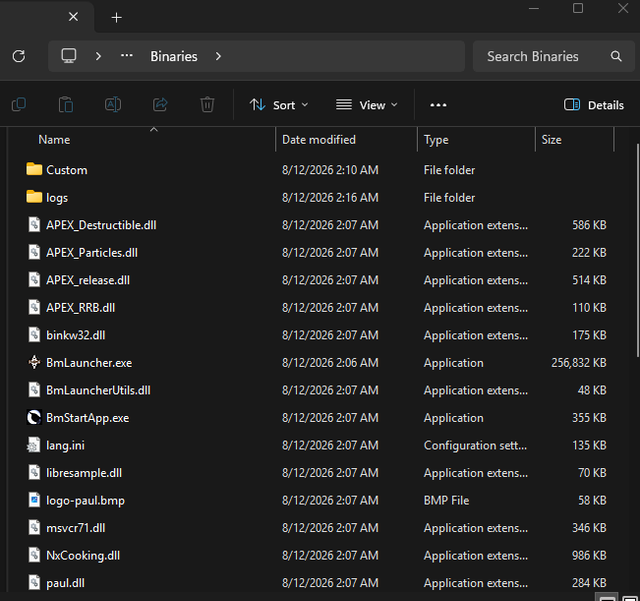Expand the chevron after the This PC icon
The width and height of the screenshot is (640, 601).
[x=98, y=56]
